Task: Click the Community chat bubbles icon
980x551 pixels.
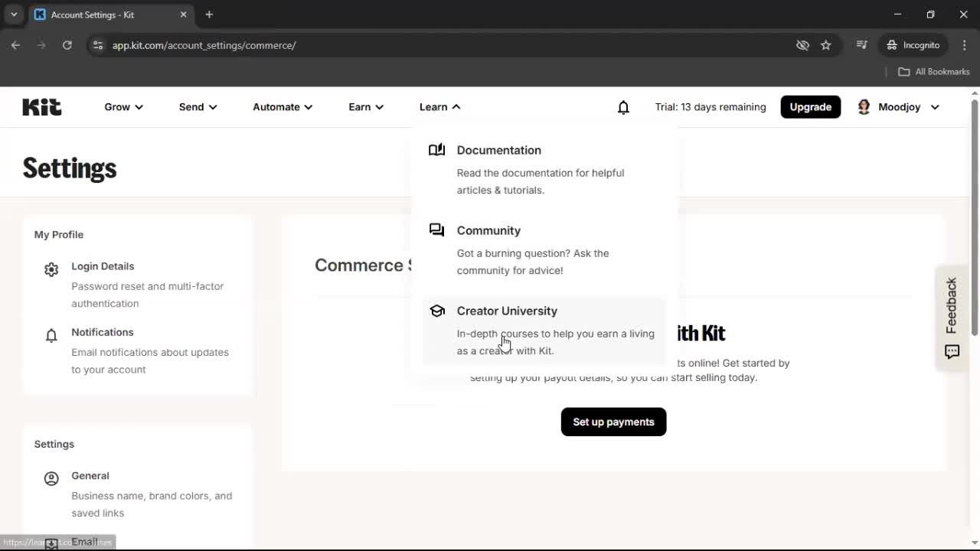Action: pyautogui.click(x=436, y=230)
